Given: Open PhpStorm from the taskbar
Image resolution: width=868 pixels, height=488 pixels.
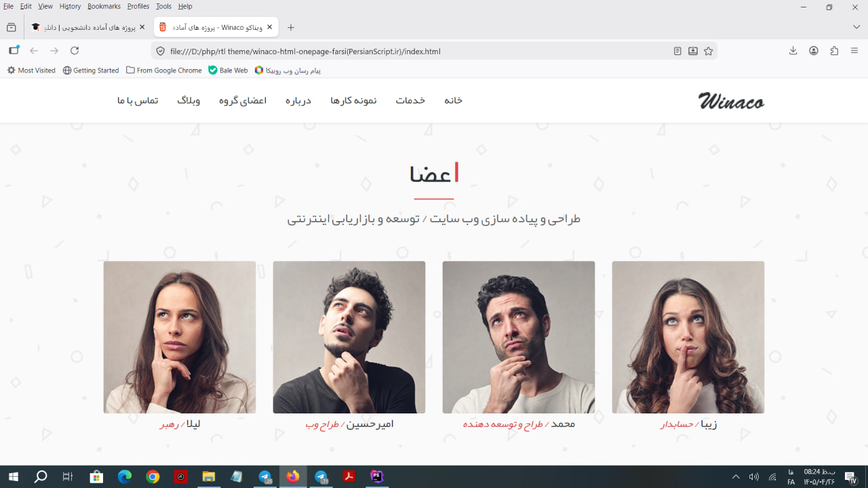Looking at the screenshot, I should 377,476.
